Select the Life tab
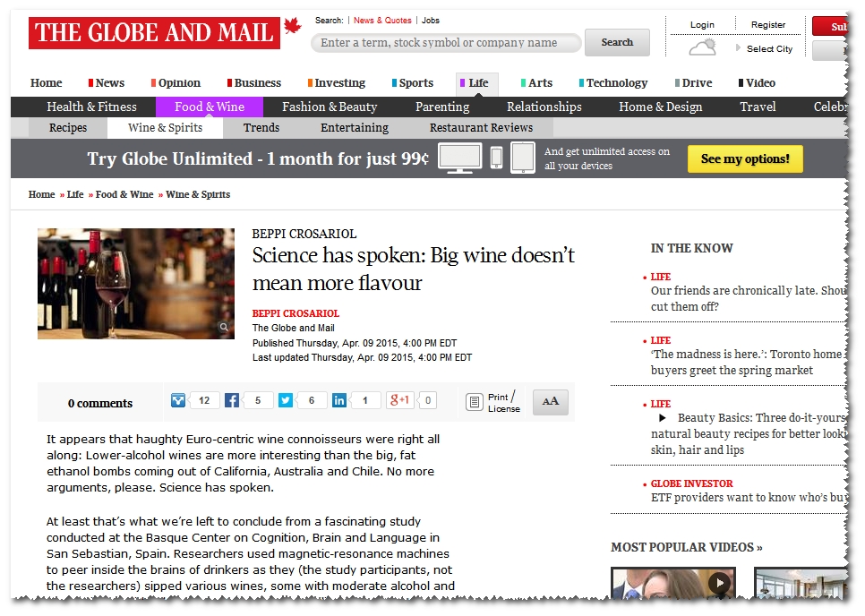Image resolution: width=865 pixels, height=616 pixels. coord(477,83)
